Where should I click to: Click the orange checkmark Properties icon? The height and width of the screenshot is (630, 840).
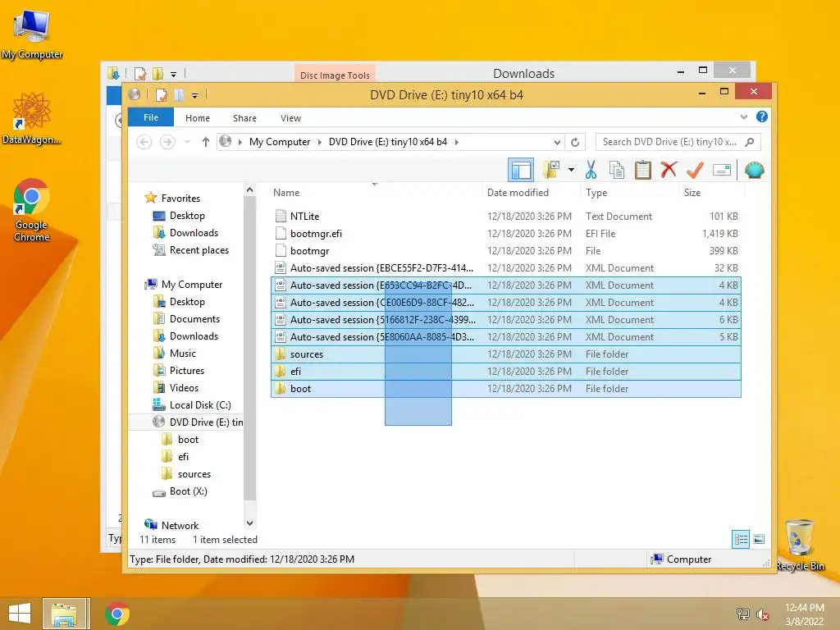point(695,170)
